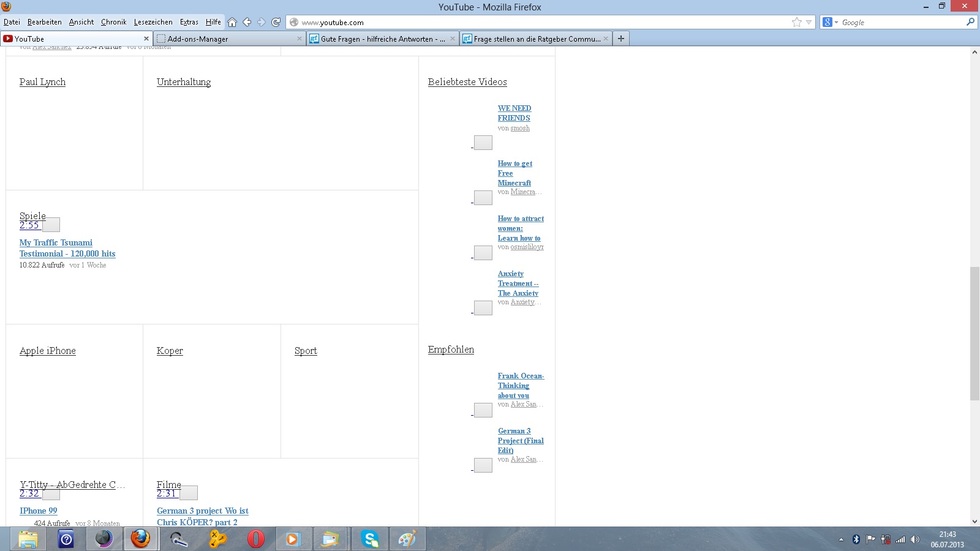
Task: Run search with the magnifier icon
Action: pos(970,22)
